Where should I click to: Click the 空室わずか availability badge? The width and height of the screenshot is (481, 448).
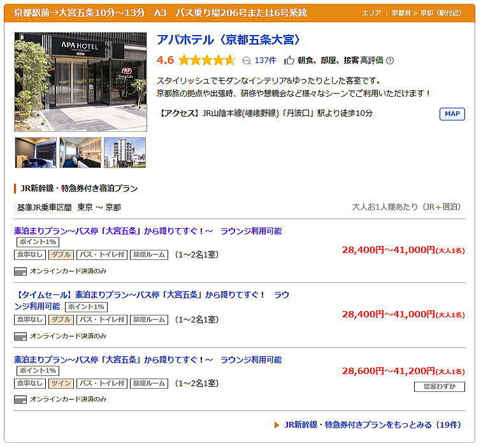[x=440, y=386]
